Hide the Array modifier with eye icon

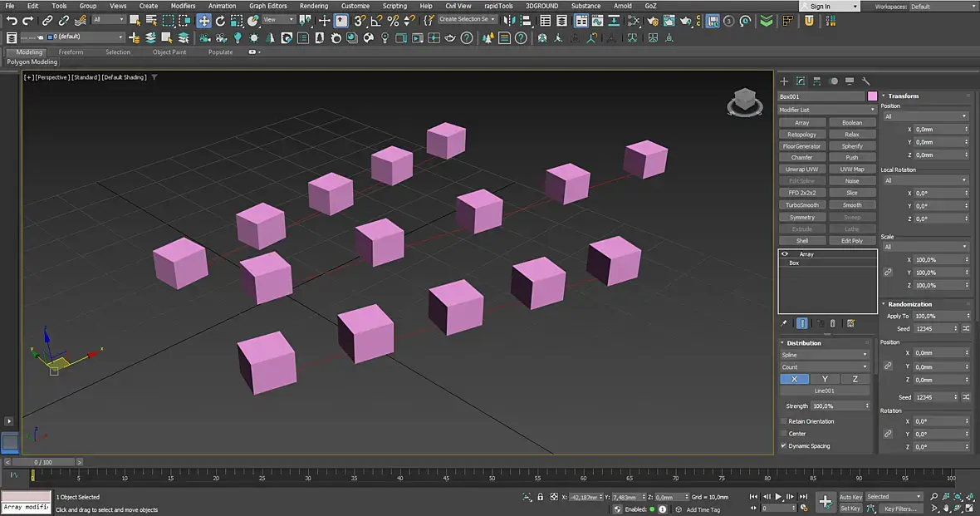785,254
